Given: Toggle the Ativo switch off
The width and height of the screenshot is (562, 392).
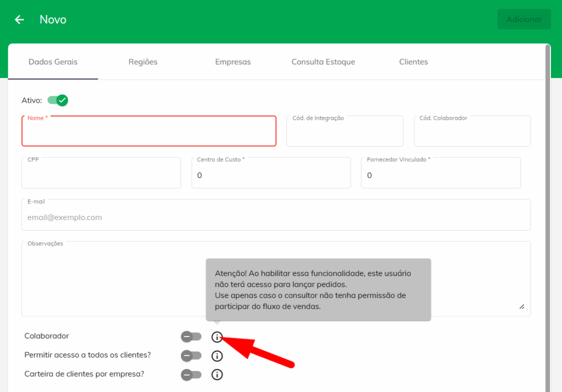Looking at the screenshot, I should (58, 100).
